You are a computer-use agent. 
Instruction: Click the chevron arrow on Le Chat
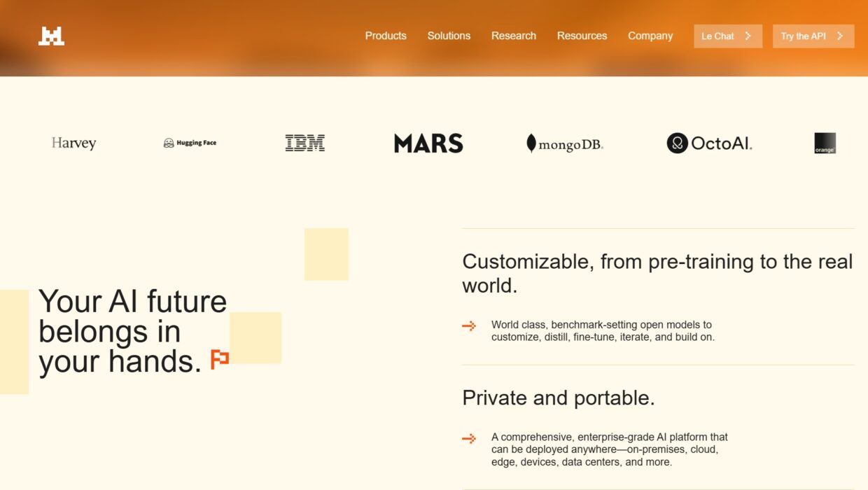(x=748, y=36)
